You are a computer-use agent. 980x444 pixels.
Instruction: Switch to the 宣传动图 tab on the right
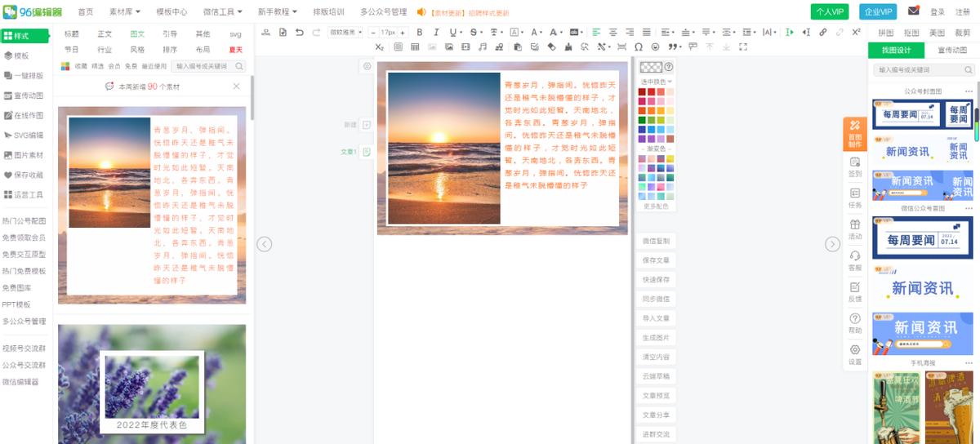pos(952,51)
